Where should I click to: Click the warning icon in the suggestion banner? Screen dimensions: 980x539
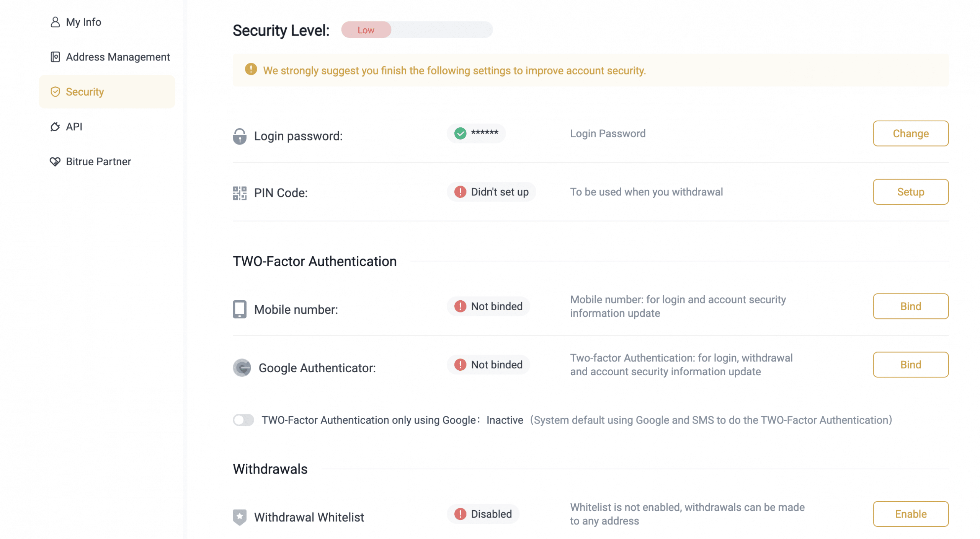point(251,69)
